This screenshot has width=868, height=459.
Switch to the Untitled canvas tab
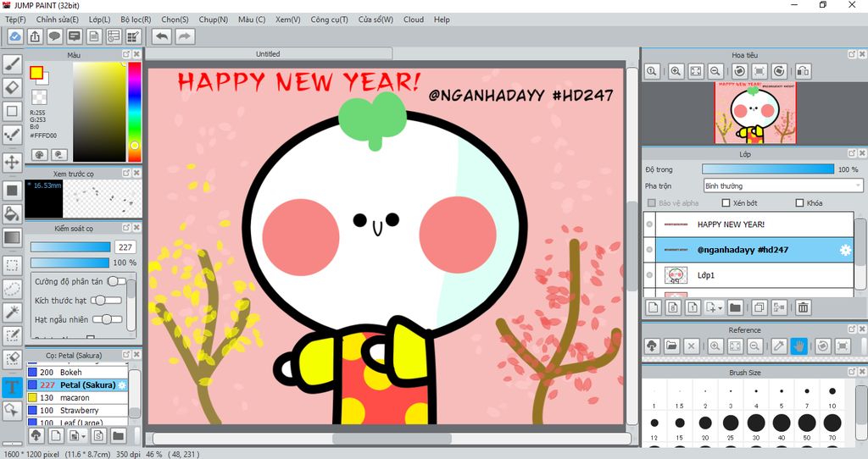269,53
